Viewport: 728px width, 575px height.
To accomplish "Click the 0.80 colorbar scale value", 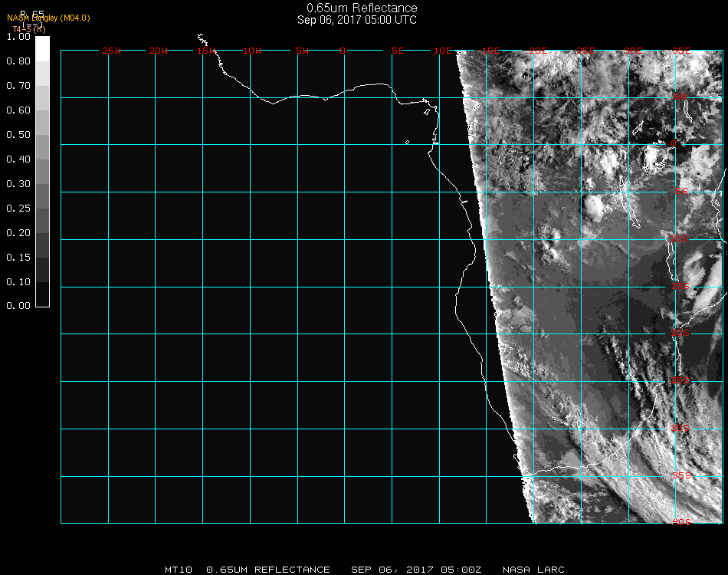I will click(x=18, y=61).
